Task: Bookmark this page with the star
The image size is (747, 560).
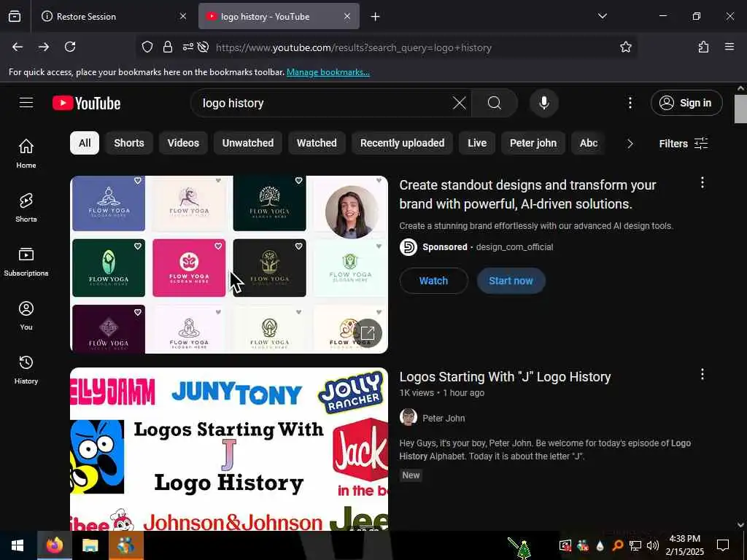Action: tap(625, 47)
